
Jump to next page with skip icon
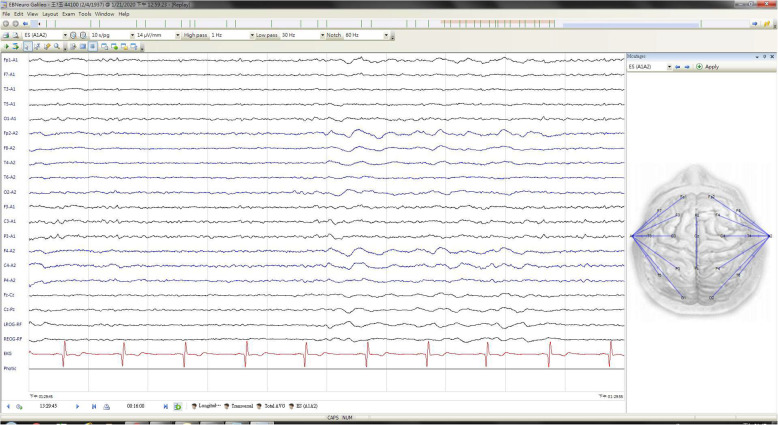point(94,406)
